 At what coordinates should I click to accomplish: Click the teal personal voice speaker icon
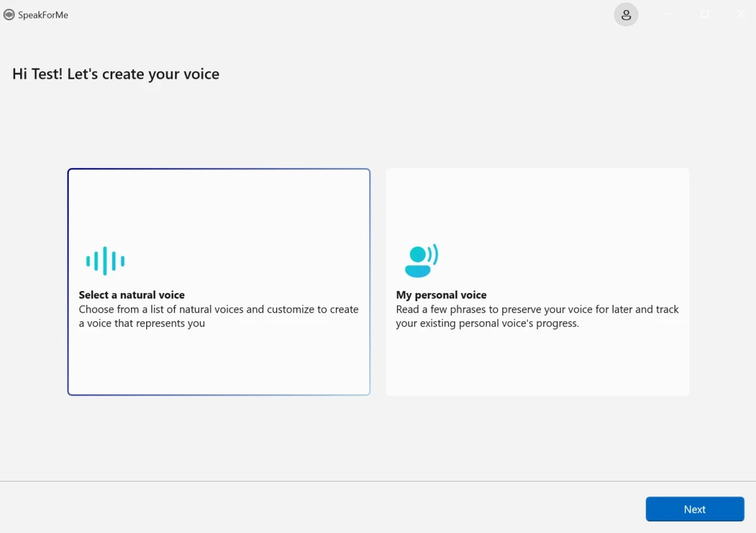point(420,259)
